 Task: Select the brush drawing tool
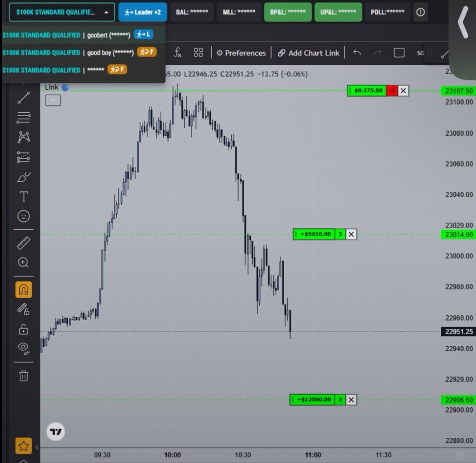pos(23,177)
